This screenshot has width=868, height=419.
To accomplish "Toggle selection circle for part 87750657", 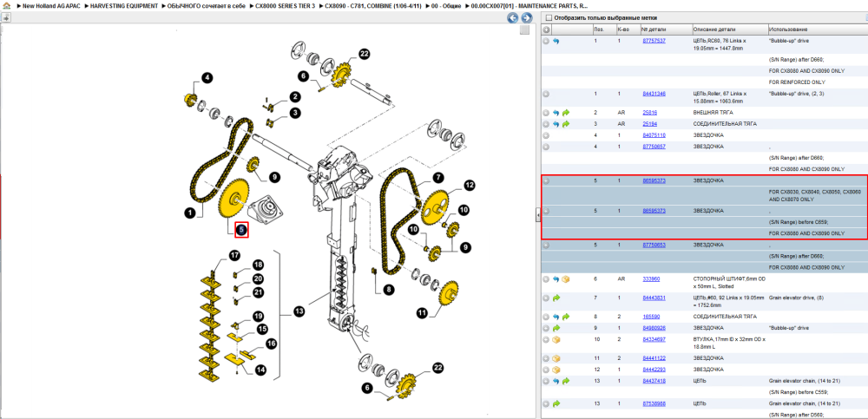I will click(546, 147).
